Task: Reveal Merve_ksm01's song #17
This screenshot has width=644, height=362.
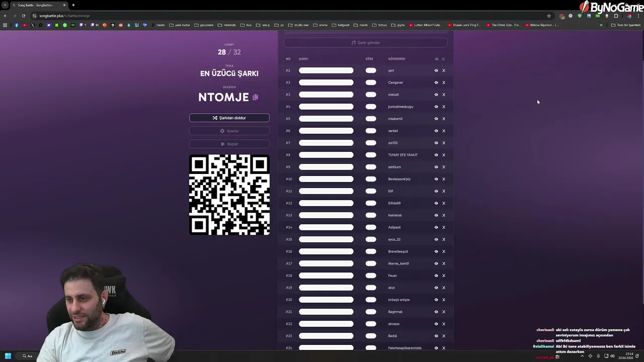Action: (436, 263)
